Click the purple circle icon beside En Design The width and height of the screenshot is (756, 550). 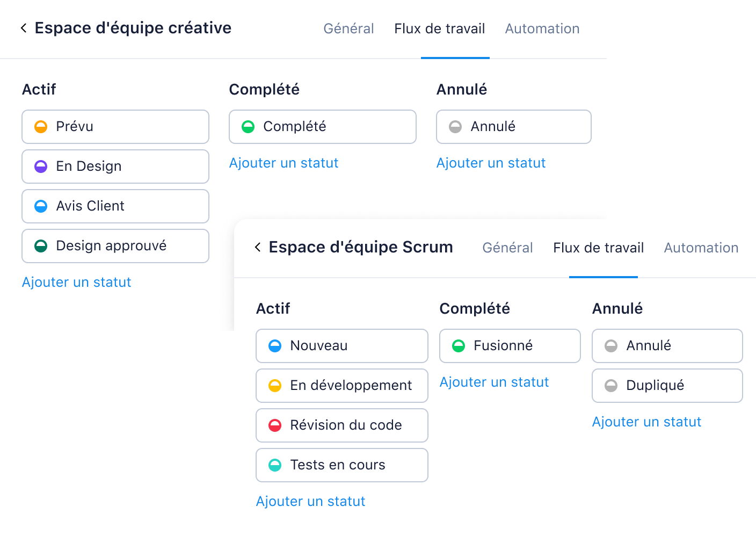tap(41, 167)
